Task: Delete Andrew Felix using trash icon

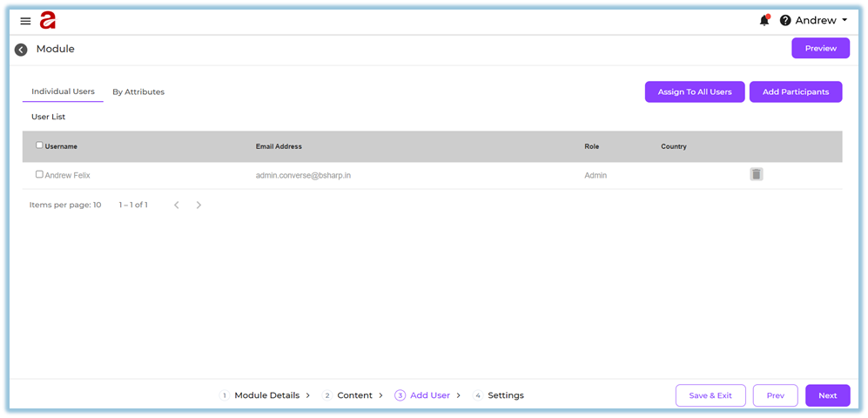Action: point(756,174)
